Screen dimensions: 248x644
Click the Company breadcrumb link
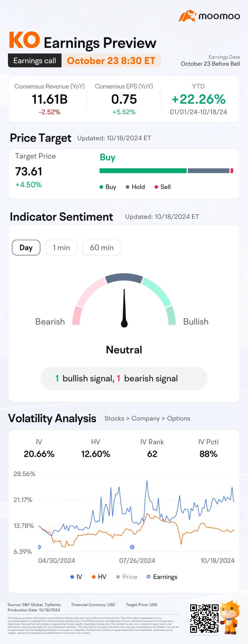[x=145, y=419]
